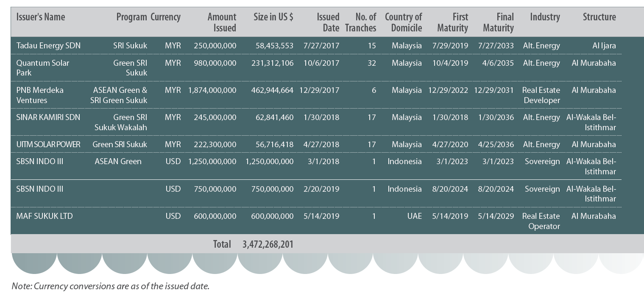Click the Issued Date column header

(328, 22)
